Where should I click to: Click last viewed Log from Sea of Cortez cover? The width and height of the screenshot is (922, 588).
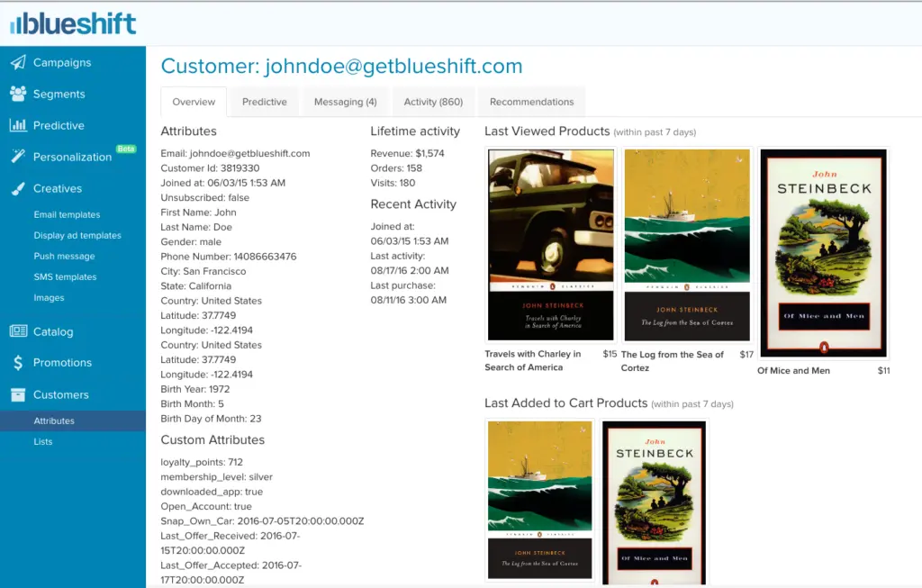(687, 245)
